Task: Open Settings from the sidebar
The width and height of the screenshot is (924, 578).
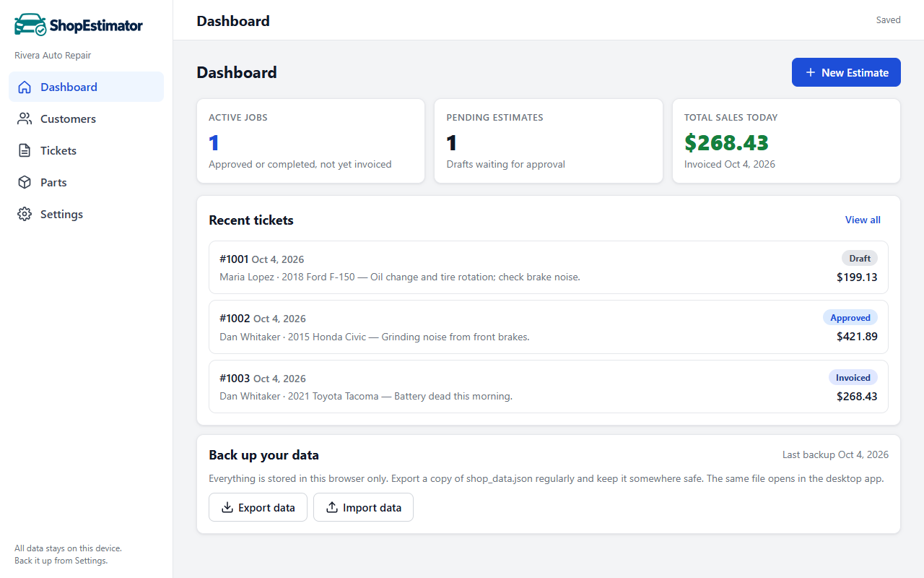Action: coord(86,215)
